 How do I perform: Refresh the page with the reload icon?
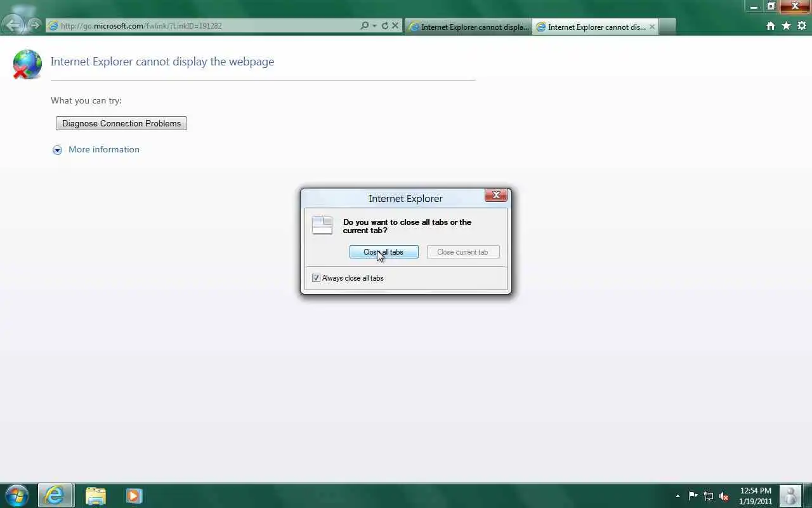(x=384, y=26)
